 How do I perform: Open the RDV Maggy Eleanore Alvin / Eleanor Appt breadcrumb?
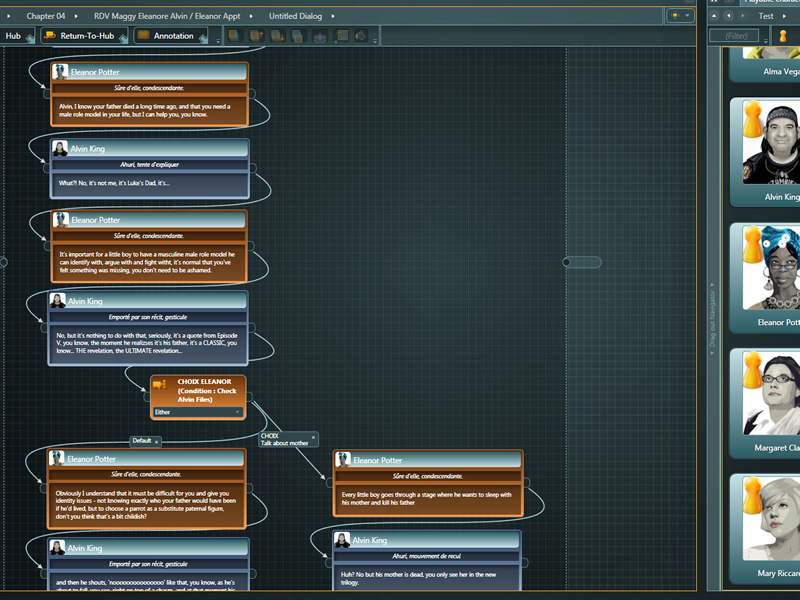(167, 16)
